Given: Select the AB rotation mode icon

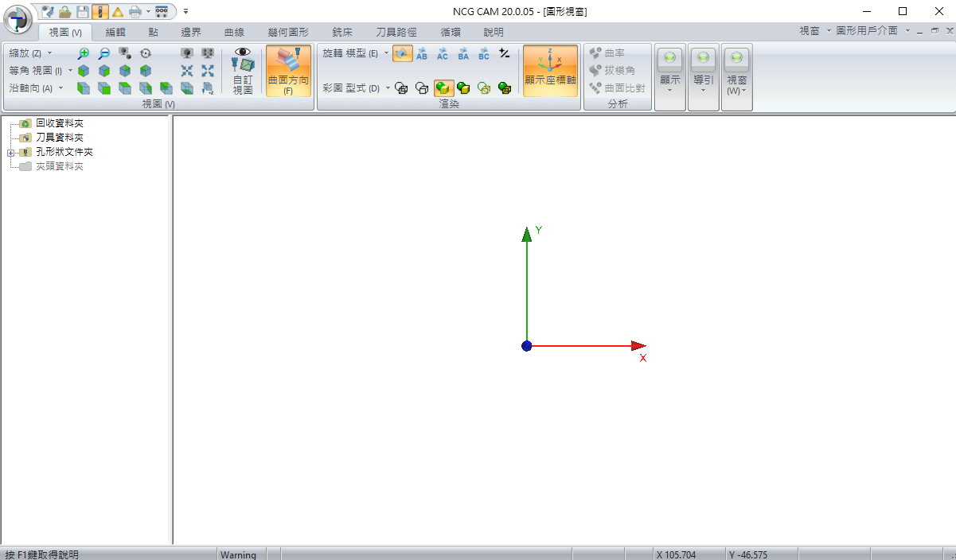Looking at the screenshot, I should 422,53.
